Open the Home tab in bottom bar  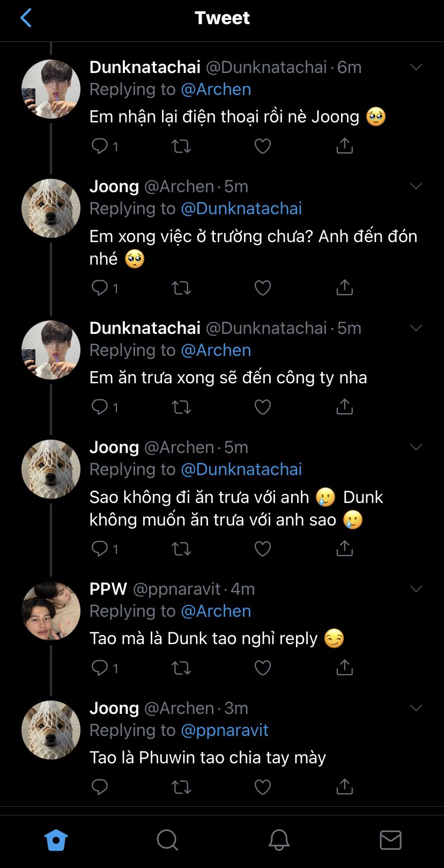pos(56,840)
